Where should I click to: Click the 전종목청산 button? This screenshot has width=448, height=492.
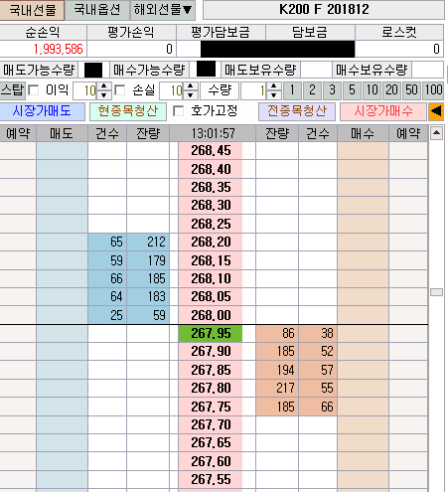[297, 111]
